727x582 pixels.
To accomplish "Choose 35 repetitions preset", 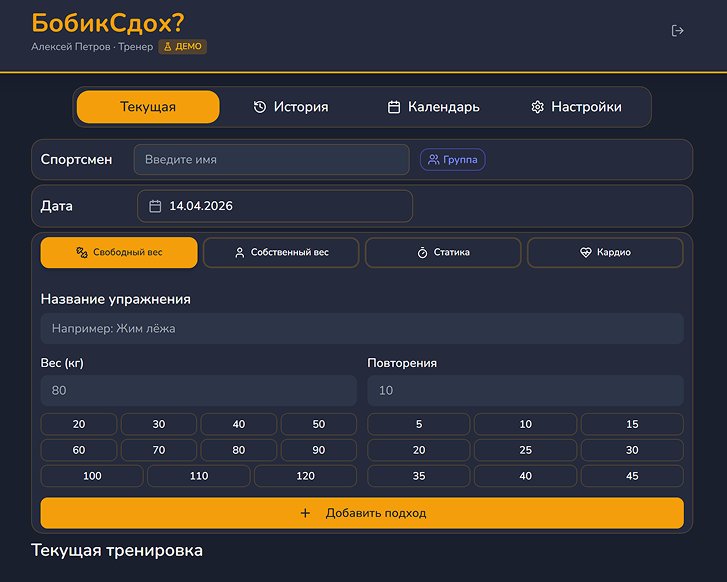I will [419, 476].
